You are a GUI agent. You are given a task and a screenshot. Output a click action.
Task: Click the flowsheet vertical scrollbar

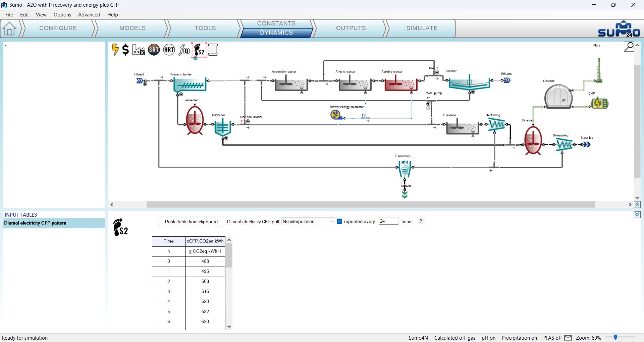tap(637, 121)
